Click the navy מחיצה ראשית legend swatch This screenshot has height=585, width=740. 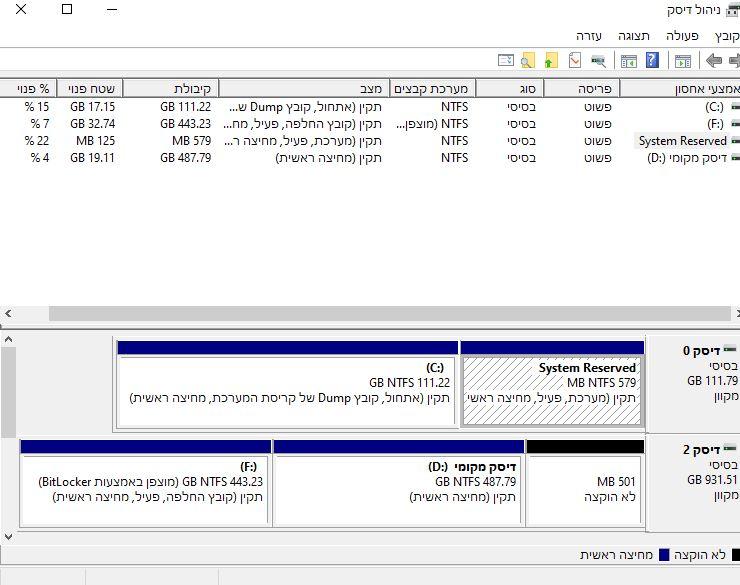[664, 555]
